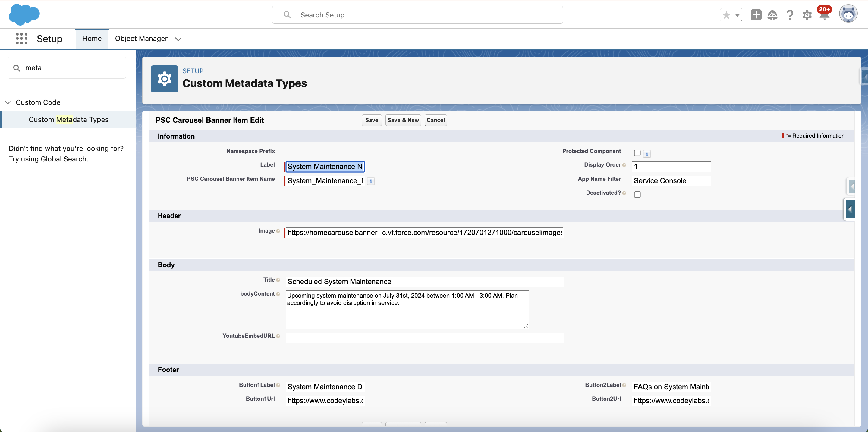Click the bodyContent resize handle

[526, 326]
